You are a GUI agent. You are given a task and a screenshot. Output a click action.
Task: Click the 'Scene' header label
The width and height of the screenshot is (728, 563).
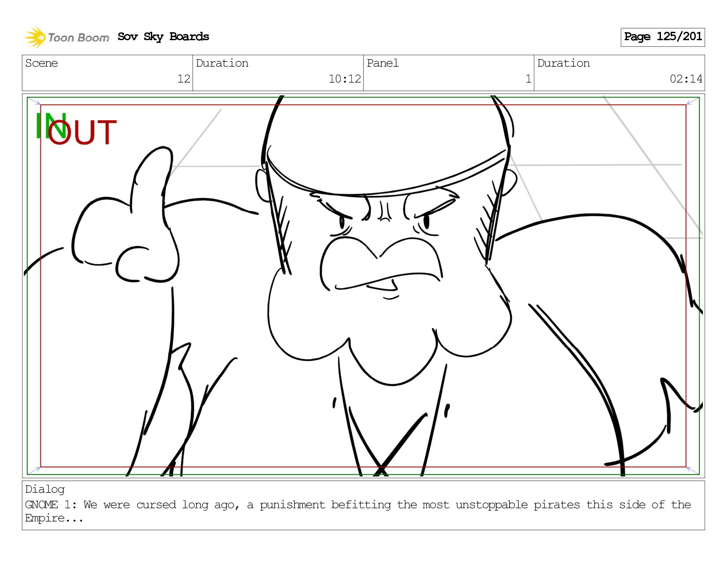(x=41, y=63)
